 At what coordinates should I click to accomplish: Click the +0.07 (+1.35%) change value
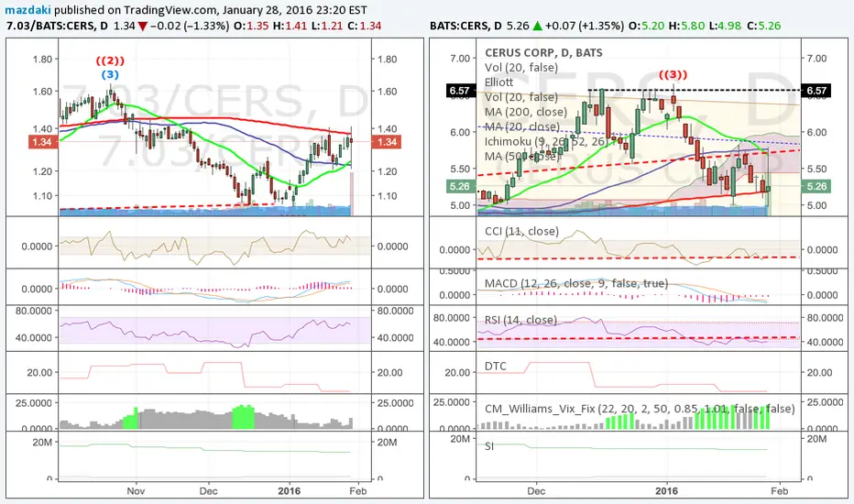pos(584,26)
